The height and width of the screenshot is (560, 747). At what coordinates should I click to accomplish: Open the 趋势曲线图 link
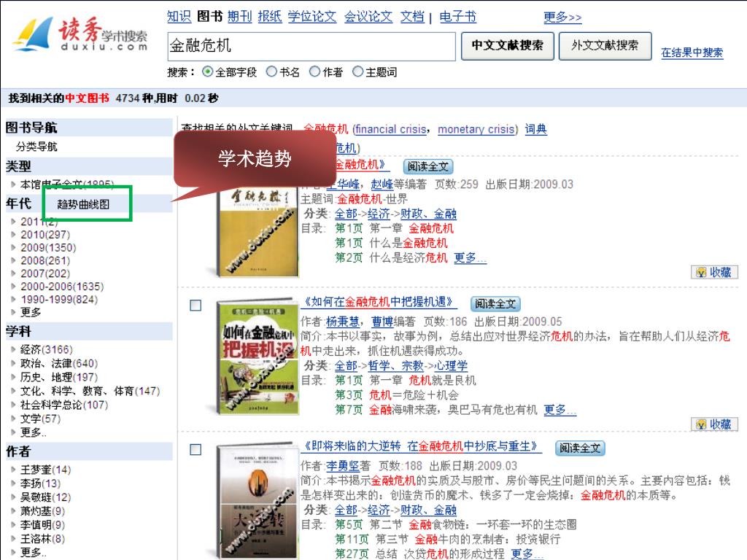point(83,204)
